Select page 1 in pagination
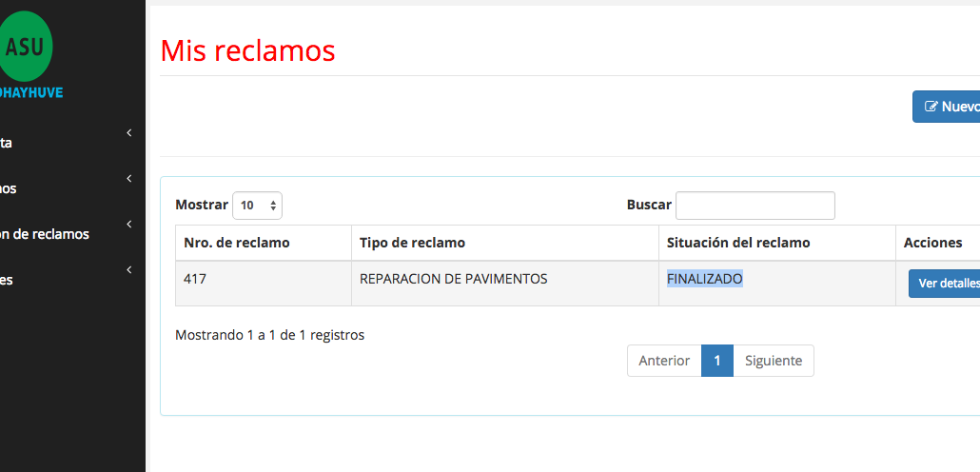This screenshot has height=472, width=980. click(x=717, y=361)
